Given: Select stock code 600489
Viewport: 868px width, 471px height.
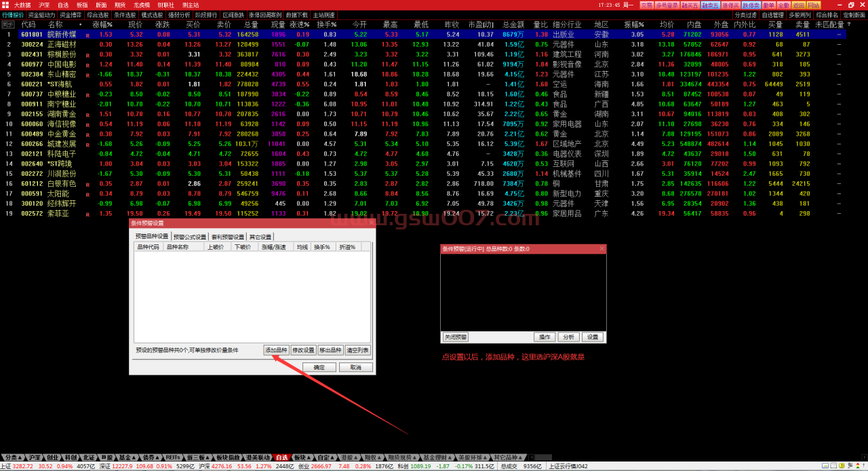Looking at the screenshot, I should (32, 134).
